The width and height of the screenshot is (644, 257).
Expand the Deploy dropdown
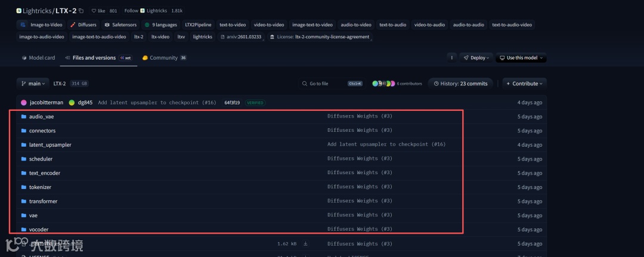(476, 58)
